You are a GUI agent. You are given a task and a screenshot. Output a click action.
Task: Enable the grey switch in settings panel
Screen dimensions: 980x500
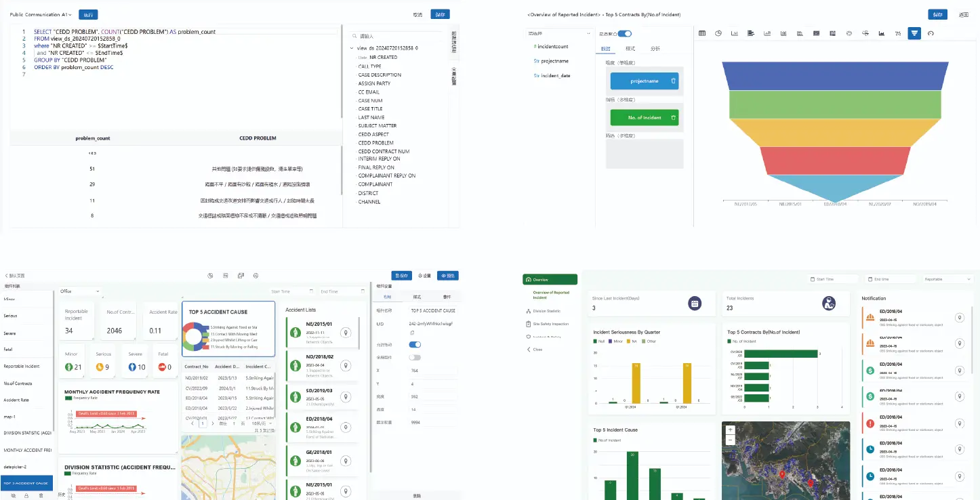click(415, 357)
